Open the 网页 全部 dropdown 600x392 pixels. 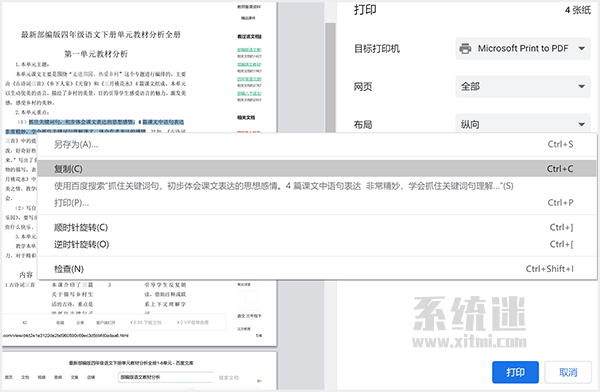[523, 87]
